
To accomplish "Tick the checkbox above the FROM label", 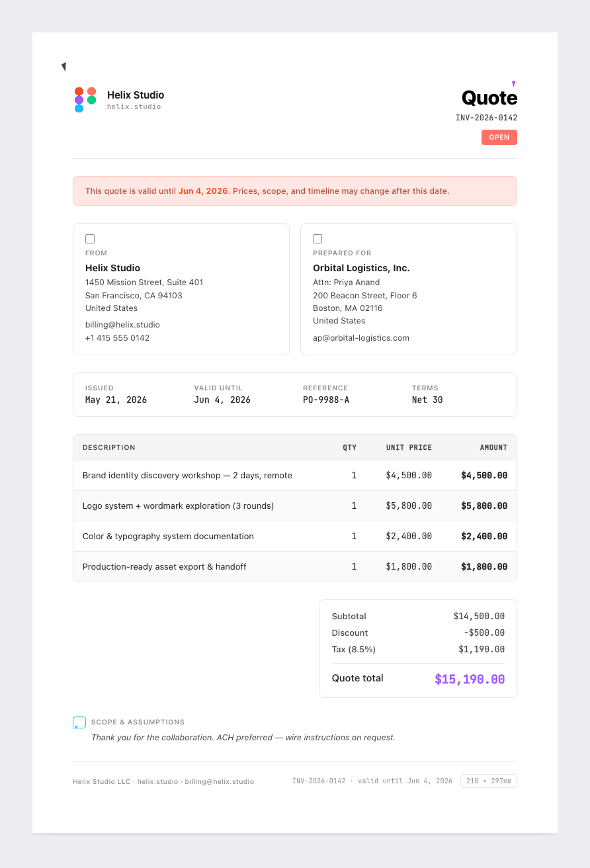I will 90,239.
